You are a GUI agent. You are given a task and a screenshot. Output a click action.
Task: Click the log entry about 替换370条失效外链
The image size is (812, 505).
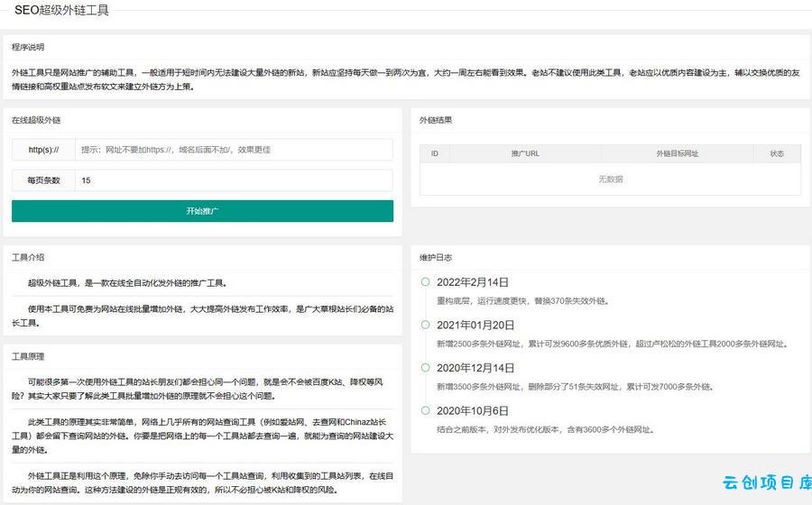[523, 301]
